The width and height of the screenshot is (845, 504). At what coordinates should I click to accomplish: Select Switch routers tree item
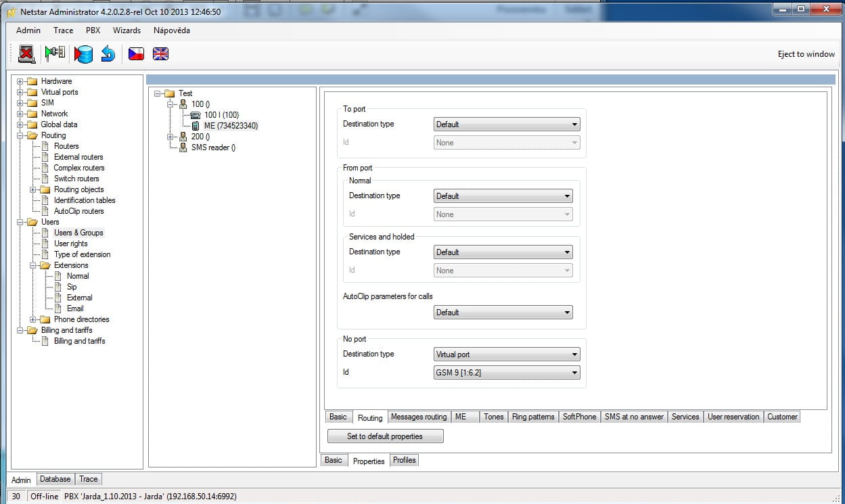[76, 179]
